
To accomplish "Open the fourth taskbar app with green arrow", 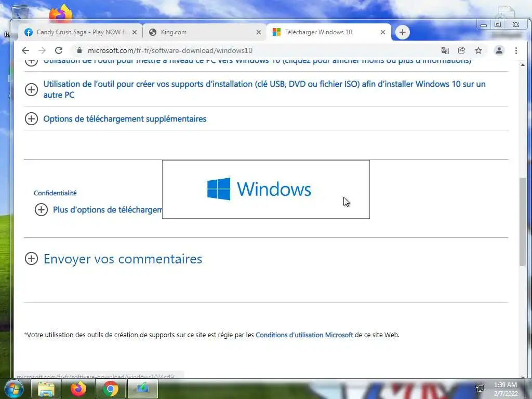I will tap(143, 389).
